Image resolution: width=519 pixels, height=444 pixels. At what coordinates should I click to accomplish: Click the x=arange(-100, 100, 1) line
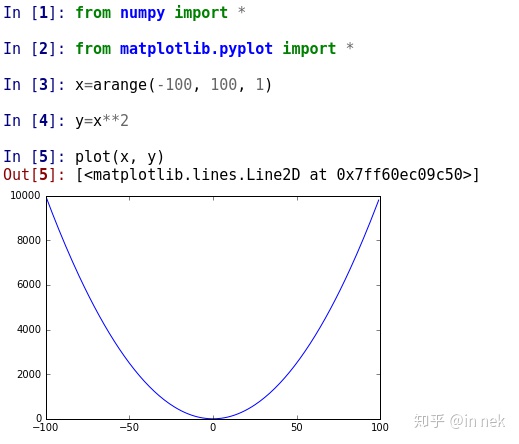point(173,85)
